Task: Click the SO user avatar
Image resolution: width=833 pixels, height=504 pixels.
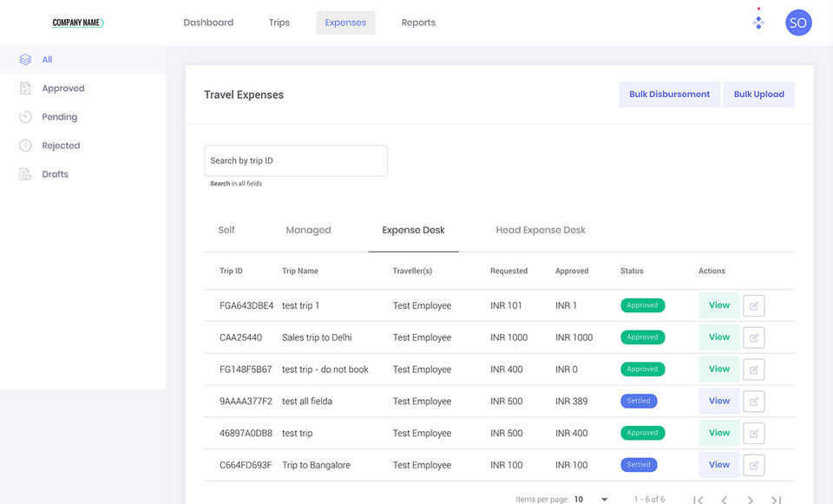Action: click(x=797, y=23)
